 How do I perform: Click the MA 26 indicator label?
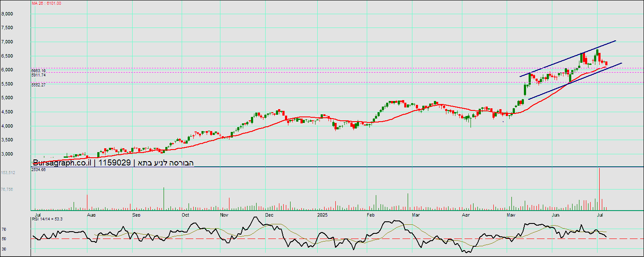tap(46, 3)
